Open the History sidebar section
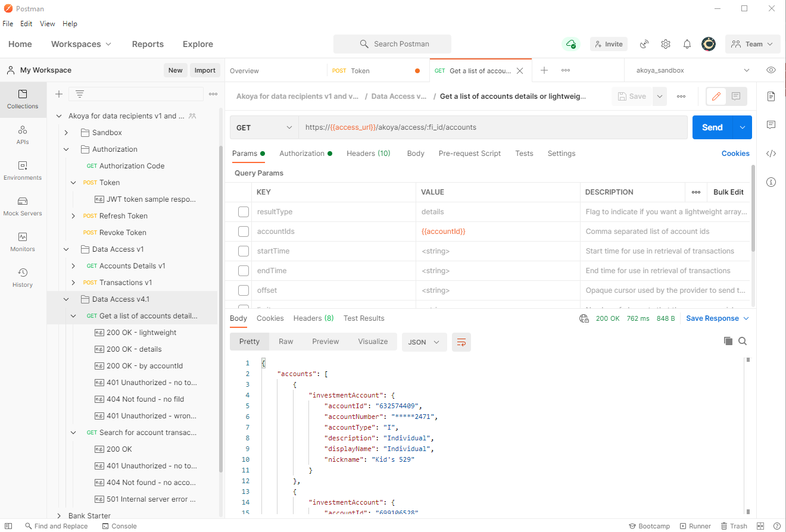 [x=23, y=278]
